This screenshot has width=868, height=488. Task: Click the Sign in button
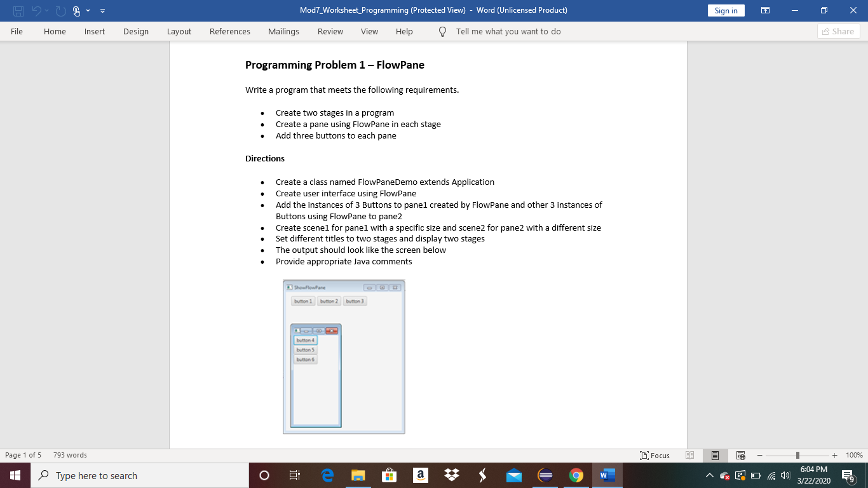pos(726,10)
